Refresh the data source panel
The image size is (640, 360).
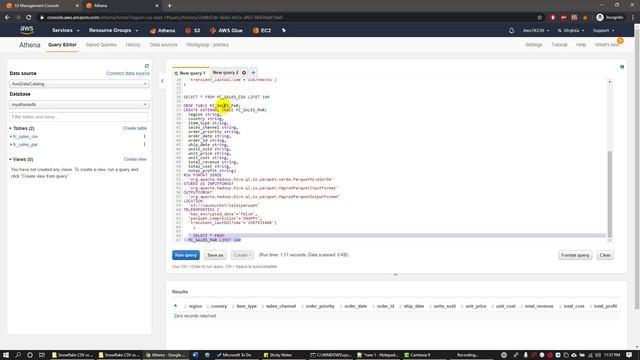pyautogui.click(x=147, y=66)
